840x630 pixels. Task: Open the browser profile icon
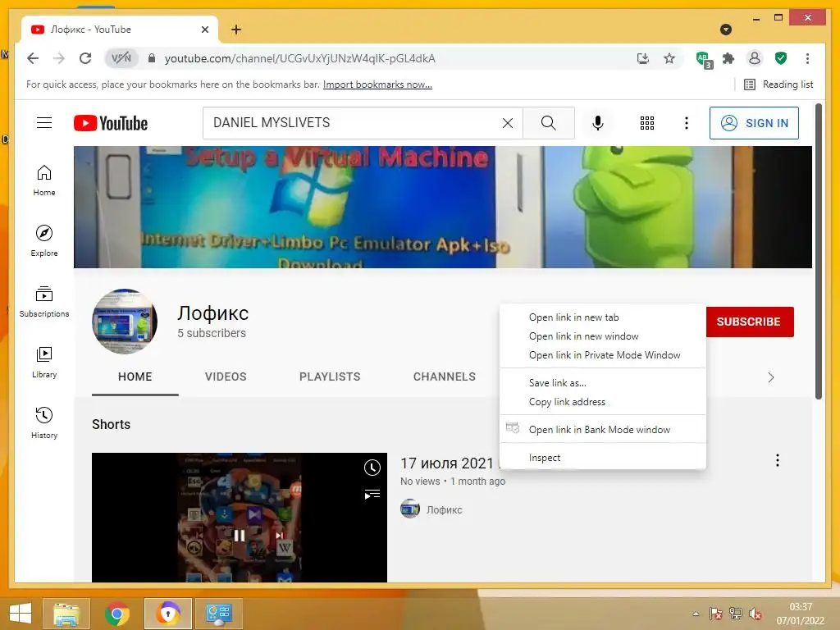point(755,58)
